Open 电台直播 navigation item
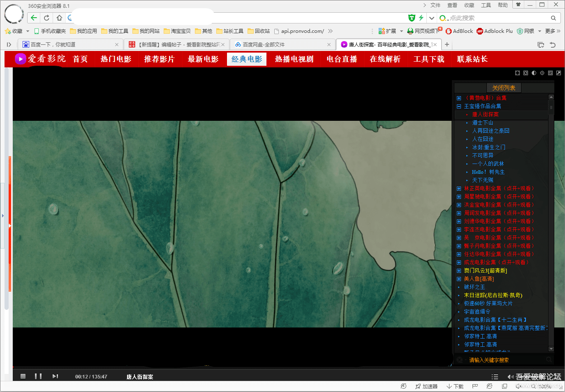 point(342,59)
